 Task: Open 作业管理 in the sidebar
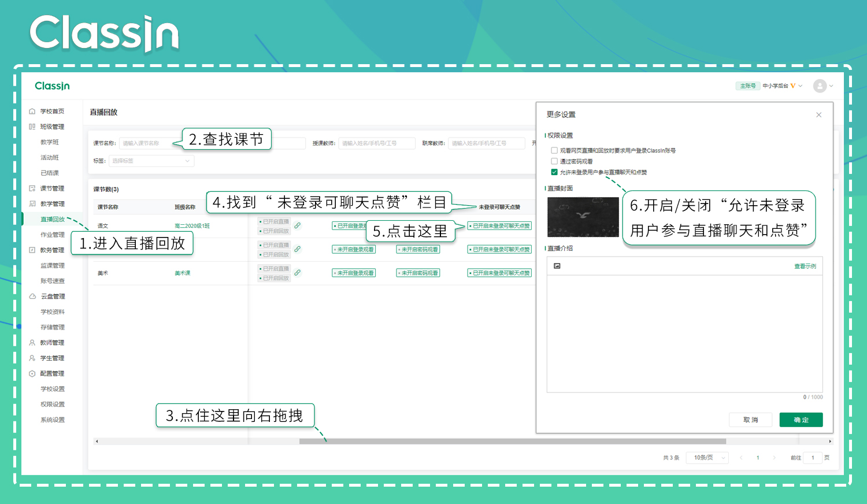pyautogui.click(x=53, y=235)
